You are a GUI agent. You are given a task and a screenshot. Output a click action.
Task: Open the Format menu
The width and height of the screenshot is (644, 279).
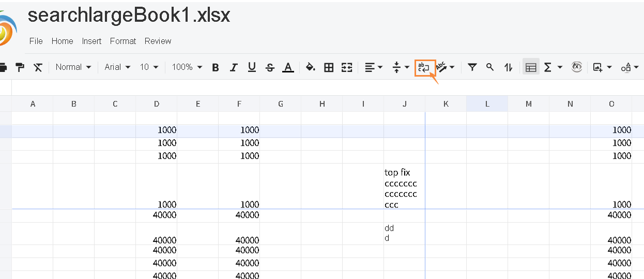point(123,41)
